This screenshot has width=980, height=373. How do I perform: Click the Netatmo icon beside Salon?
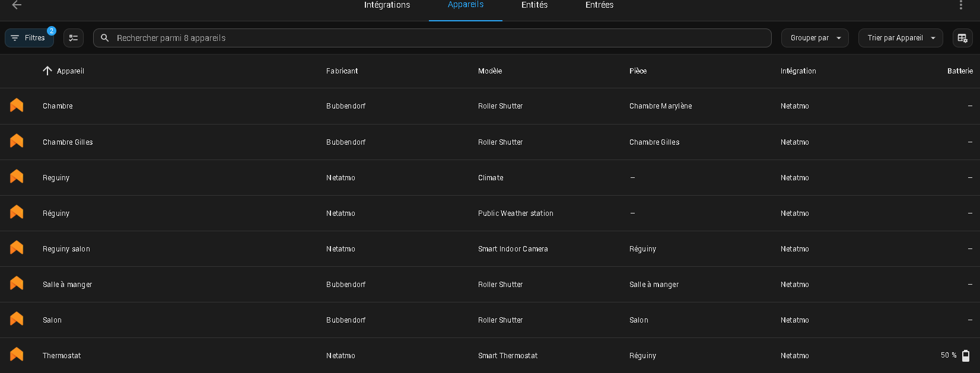point(17,319)
